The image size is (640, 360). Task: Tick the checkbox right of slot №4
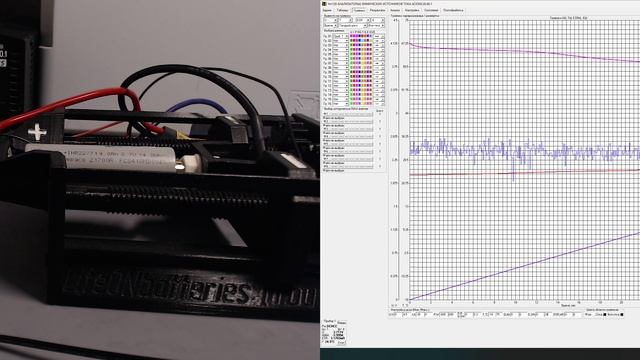380,136
